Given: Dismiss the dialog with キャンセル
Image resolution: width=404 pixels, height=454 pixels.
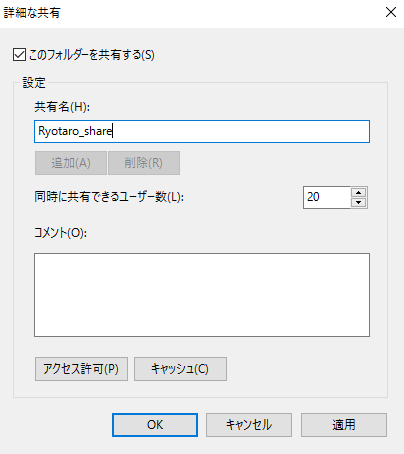Looking at the screenshot, I should pos(249,425).
